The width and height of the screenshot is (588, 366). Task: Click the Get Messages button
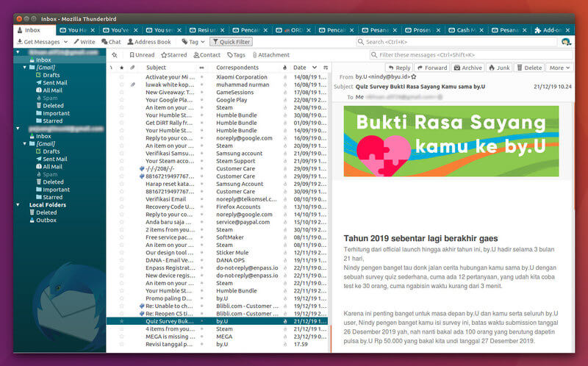coord(38,42)
